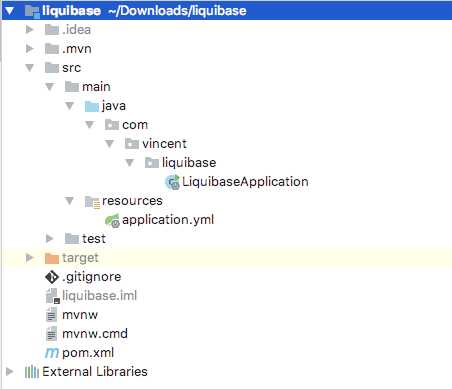Select the vincent package name
The height and width of the screenshot is (389, 452).
[164, 144]
